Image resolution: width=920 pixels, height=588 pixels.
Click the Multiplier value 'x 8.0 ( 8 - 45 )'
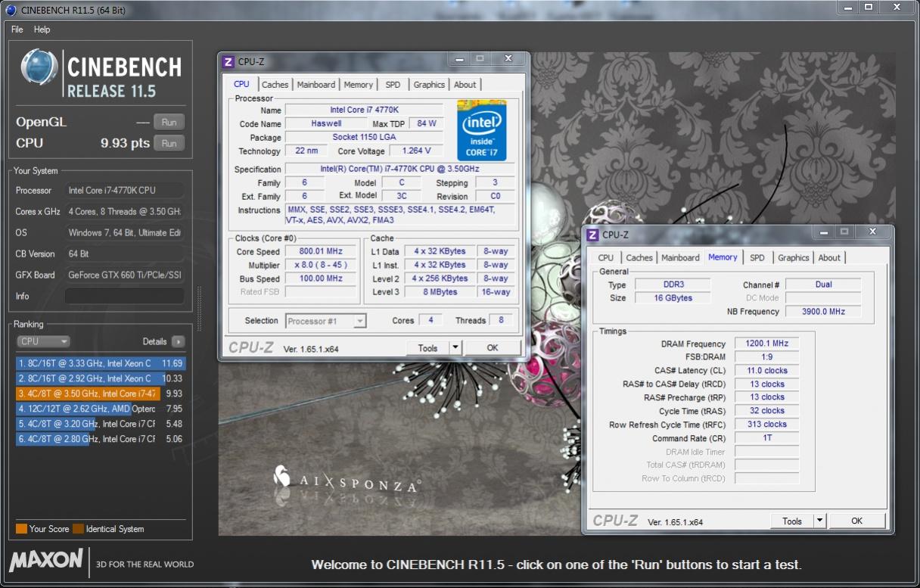322,265
